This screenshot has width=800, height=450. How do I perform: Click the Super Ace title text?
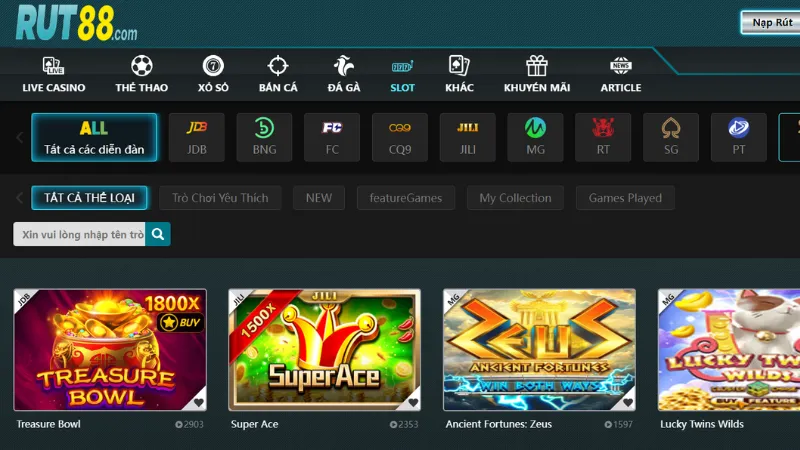255,424
